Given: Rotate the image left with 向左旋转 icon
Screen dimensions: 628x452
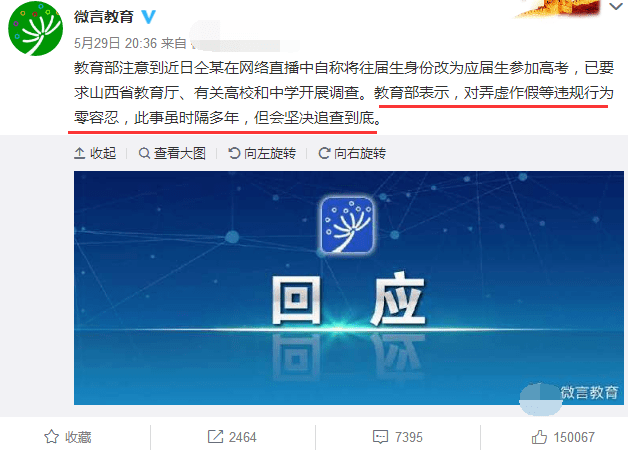Looking at the screenshot, I should coord(234,153).
